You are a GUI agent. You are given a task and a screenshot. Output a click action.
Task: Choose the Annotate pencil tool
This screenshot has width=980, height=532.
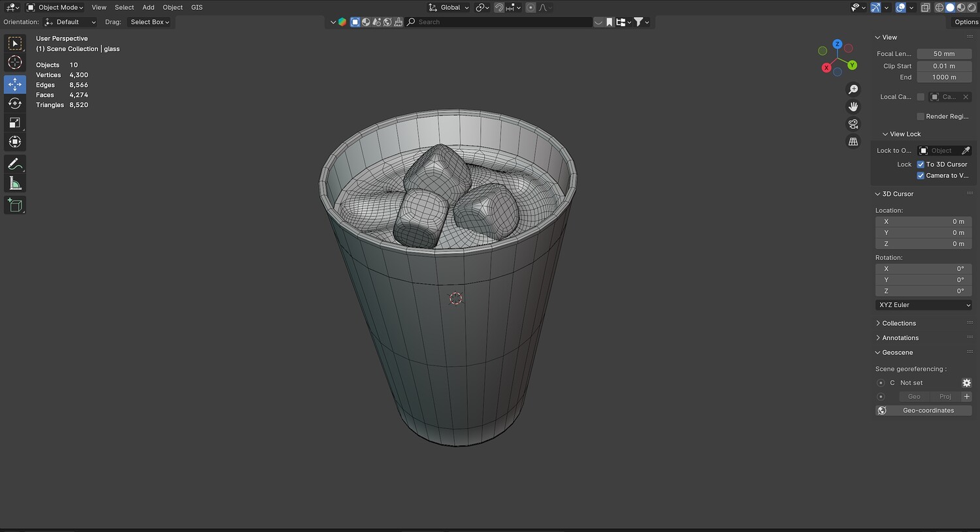pyautogui.click(x=15, y=164)
